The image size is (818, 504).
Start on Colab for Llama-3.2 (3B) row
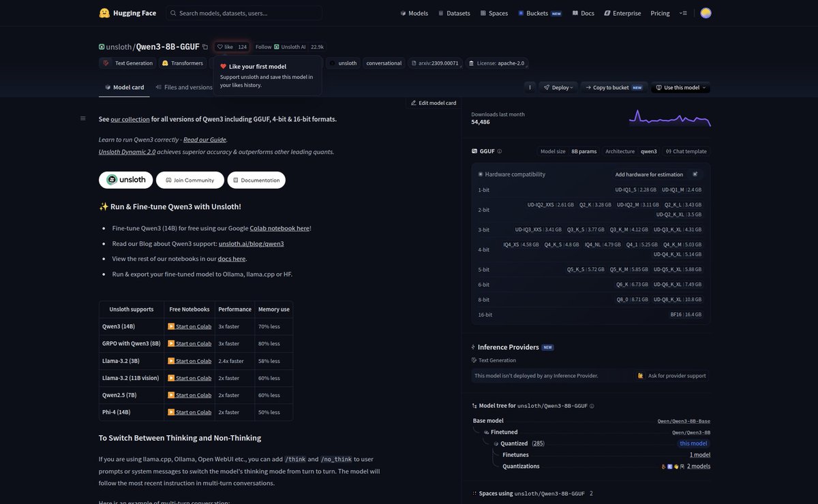pos(190,361)
